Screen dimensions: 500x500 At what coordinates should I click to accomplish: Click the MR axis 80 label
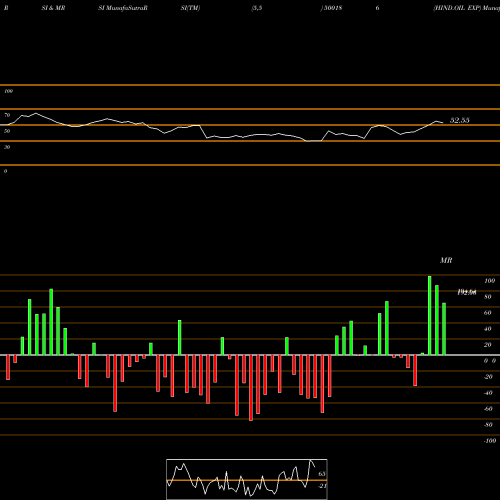point(488,297)
